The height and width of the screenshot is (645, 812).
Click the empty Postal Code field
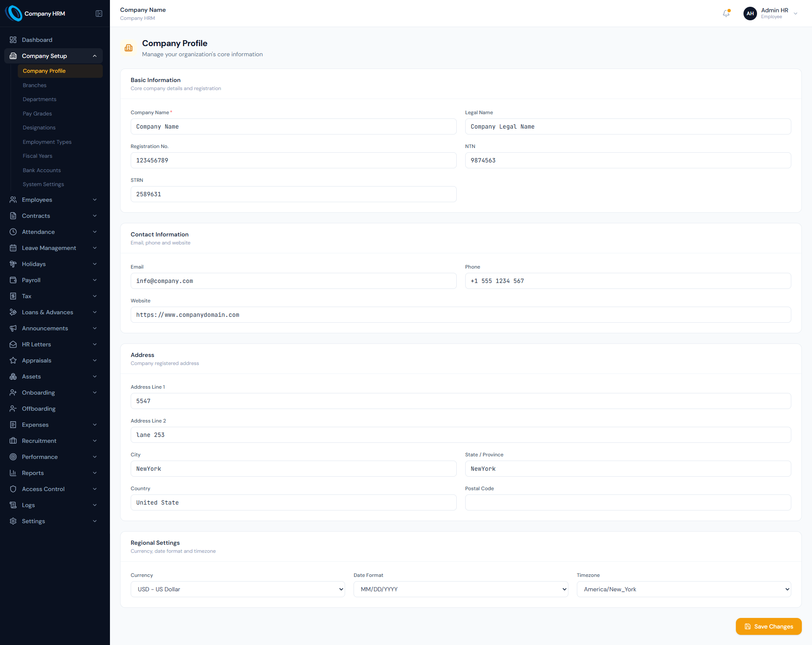[x=628, y=502]
